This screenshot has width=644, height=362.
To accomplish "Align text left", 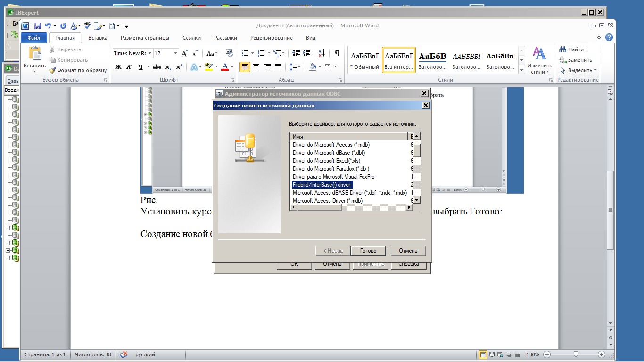I will pyautogui.click(x=245, y=67).
